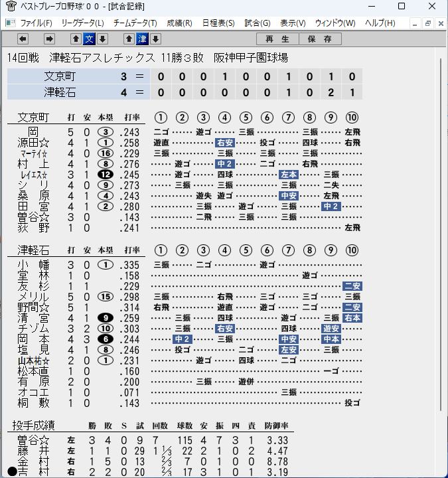
Task: Click 荻野's 左飛 result in 10th inning
Action: pyautogui.click(x=352, y=228)
